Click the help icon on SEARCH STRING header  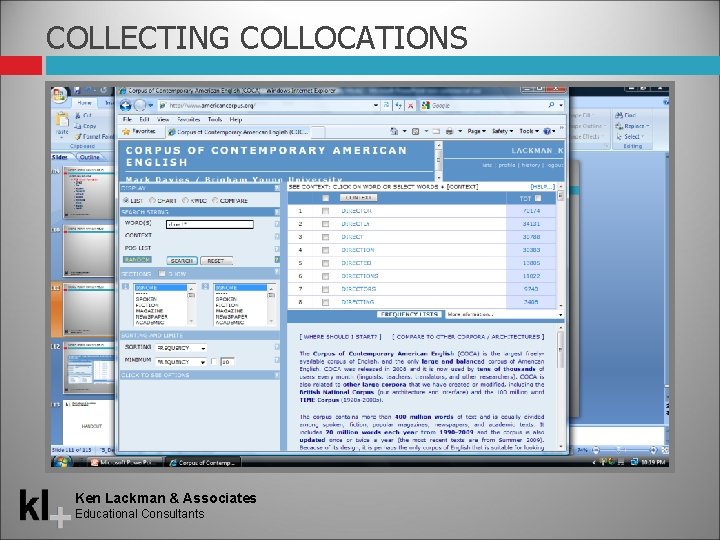[277, 212]
